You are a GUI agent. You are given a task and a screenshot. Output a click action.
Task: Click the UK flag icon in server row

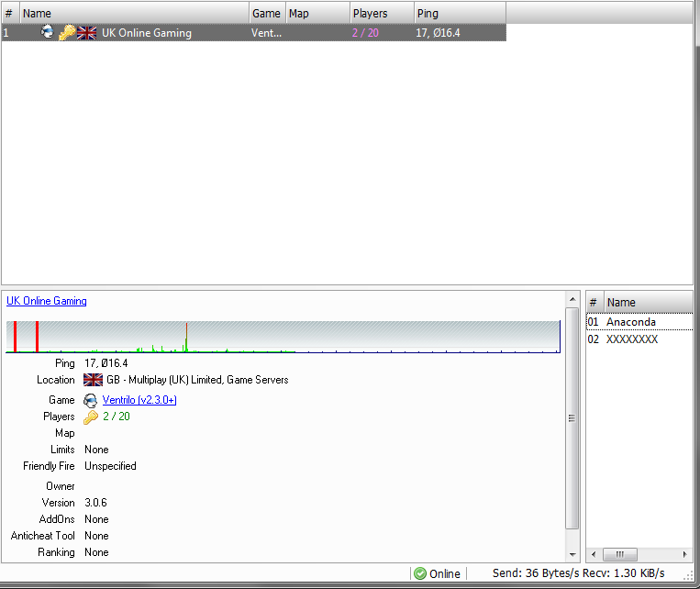coord(86,33)
